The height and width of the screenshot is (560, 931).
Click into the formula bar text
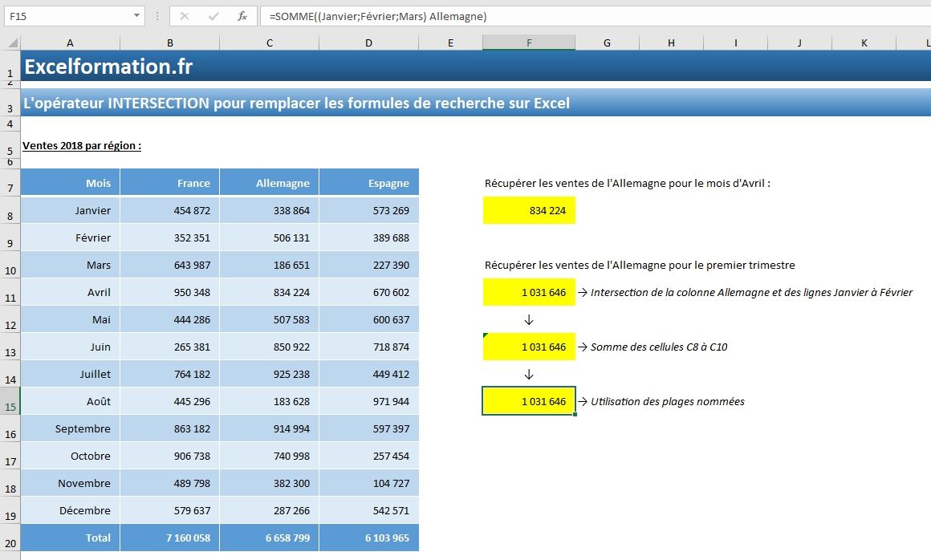594,16
